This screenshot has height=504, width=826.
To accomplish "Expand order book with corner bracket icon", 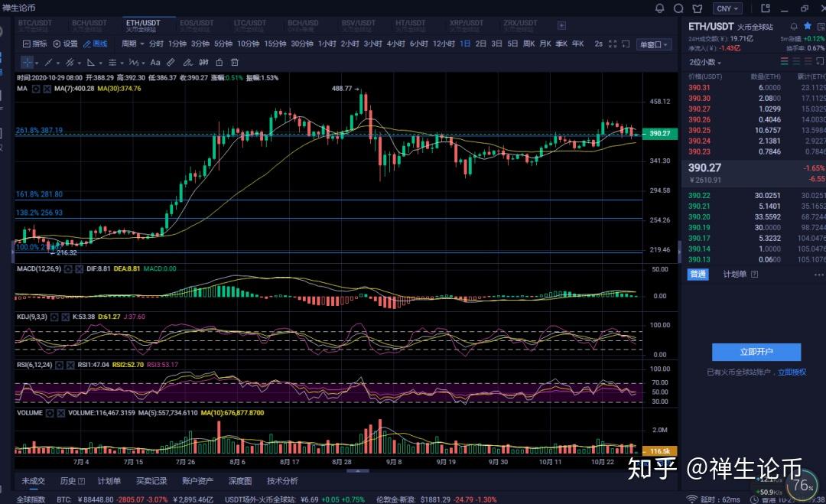I will [820, 62].
